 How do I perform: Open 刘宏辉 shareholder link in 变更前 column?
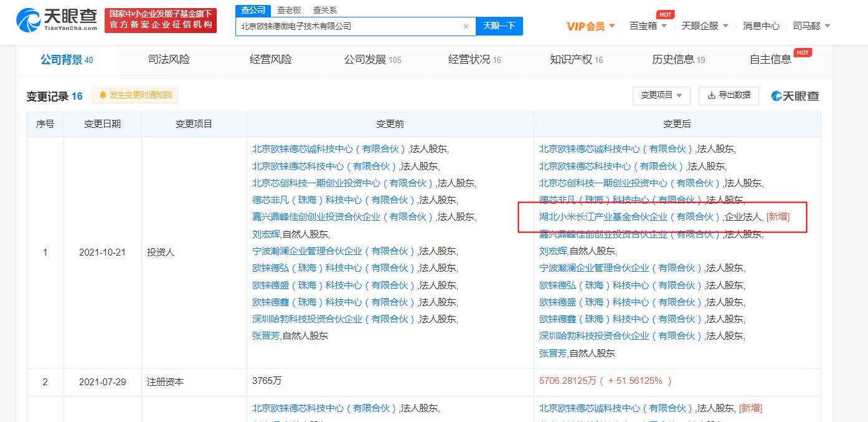click(266, 234)
